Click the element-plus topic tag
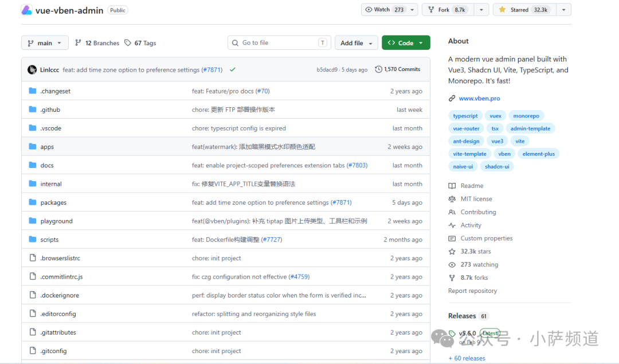 click(538, 154)
